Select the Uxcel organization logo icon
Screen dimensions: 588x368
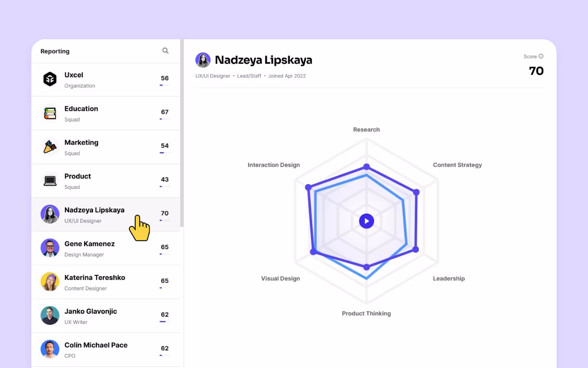(50, 79)
